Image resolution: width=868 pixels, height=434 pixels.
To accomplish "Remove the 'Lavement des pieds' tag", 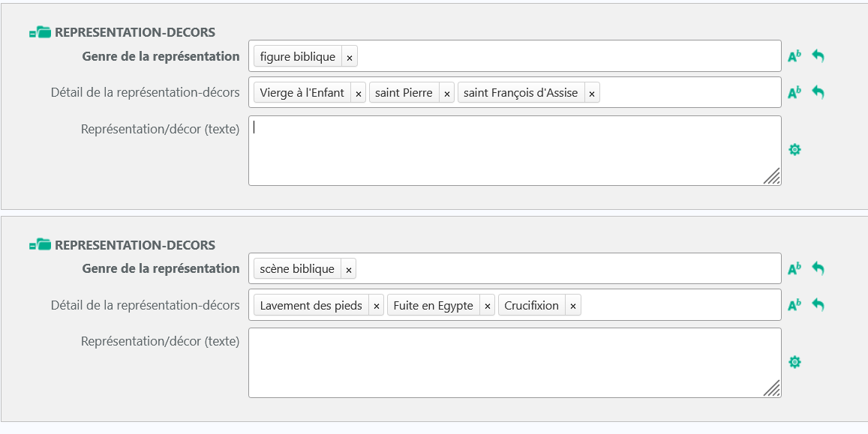I will tap(377, 306).
